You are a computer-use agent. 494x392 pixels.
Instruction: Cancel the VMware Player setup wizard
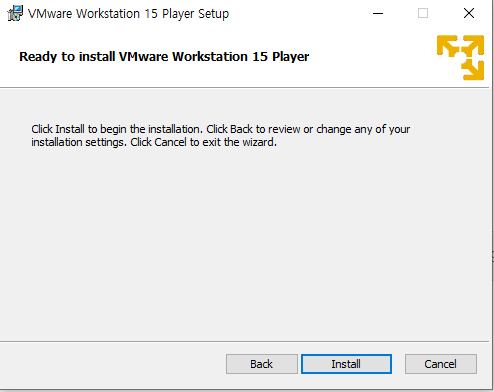point(441,364)
